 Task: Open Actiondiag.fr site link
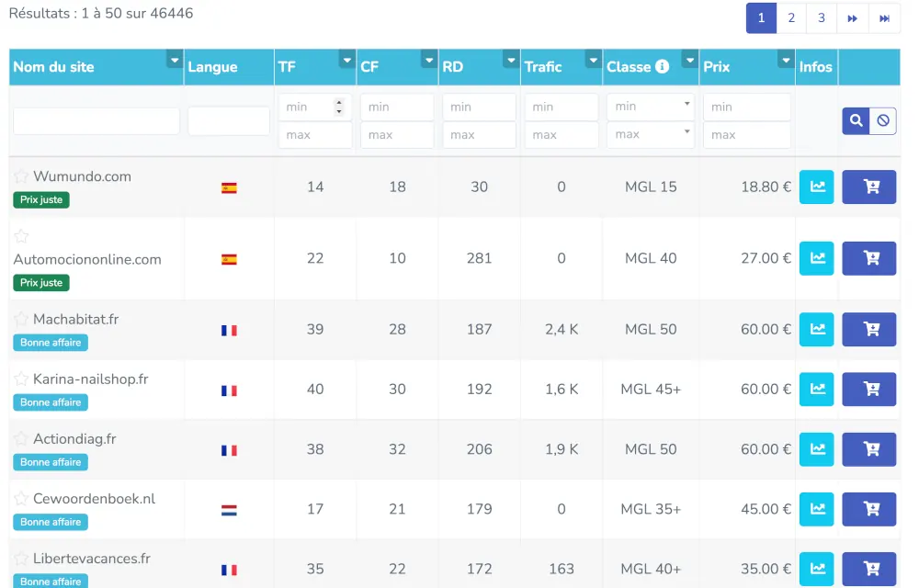(x=74, y=438)
